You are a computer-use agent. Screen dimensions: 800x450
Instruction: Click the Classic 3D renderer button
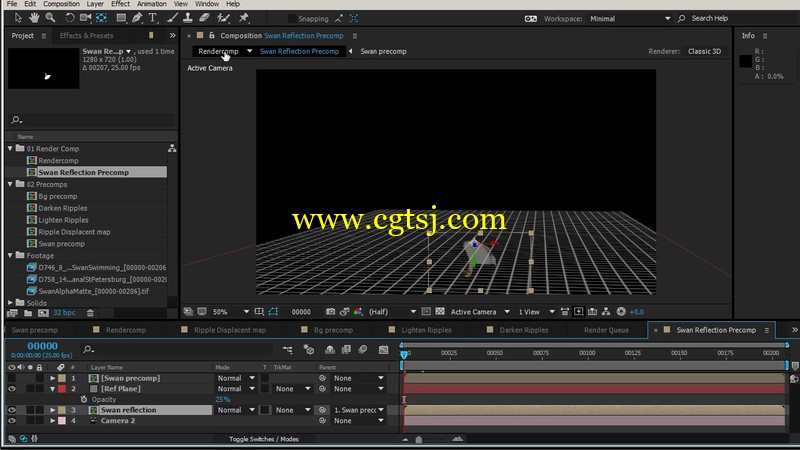[x=704, y=51]
